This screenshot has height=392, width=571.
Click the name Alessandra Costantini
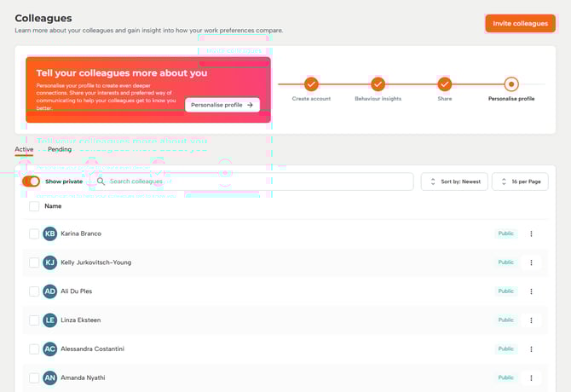[93, 349]
